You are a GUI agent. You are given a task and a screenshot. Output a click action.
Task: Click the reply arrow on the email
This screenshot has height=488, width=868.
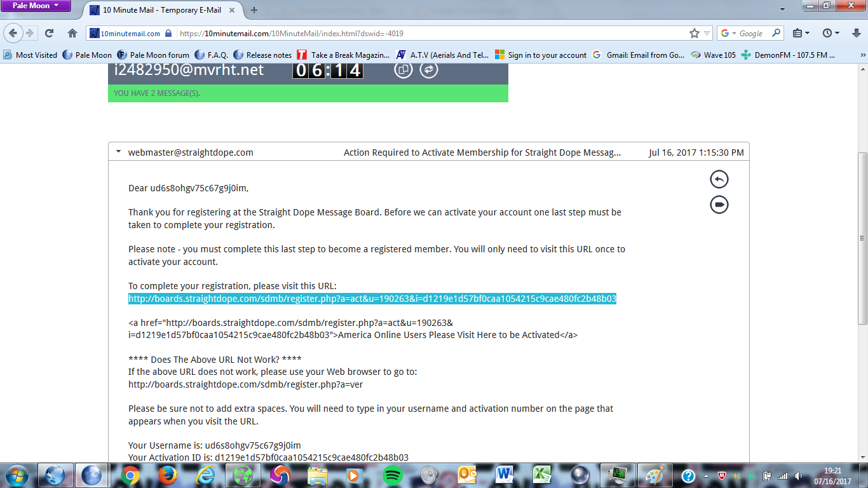pyautogui.click(x=719, y=179)
